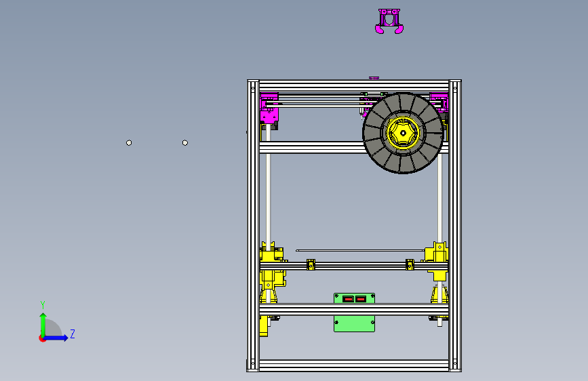Viewport: 588px width, 381px height.
Task: Click the right white reference point
Action: [185, 143]
